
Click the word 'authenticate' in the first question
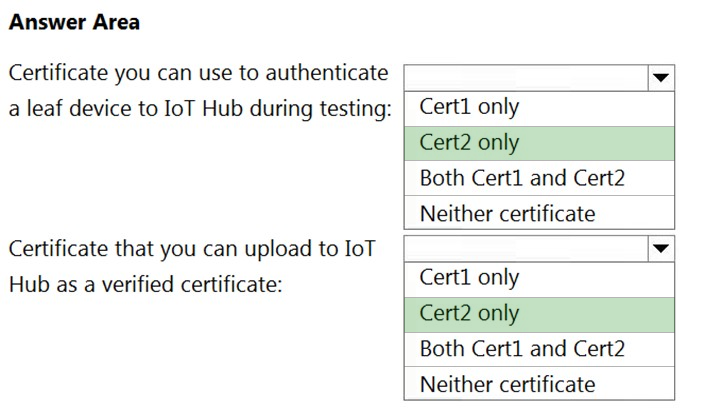point(327,72)
